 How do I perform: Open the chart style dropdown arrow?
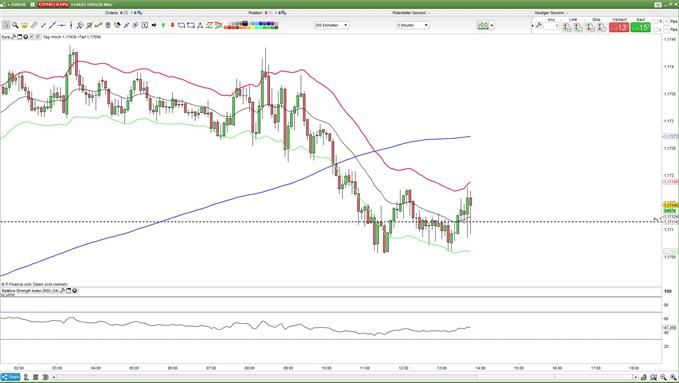492,26
